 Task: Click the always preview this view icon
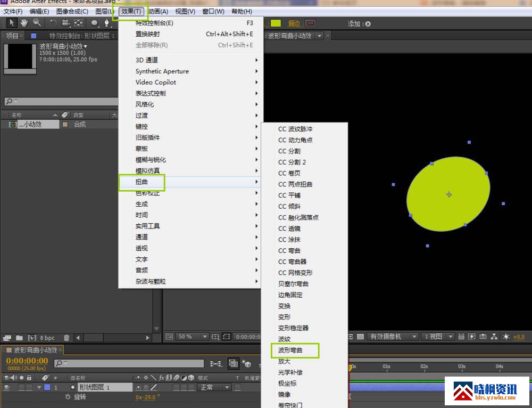tap(169, 337)
